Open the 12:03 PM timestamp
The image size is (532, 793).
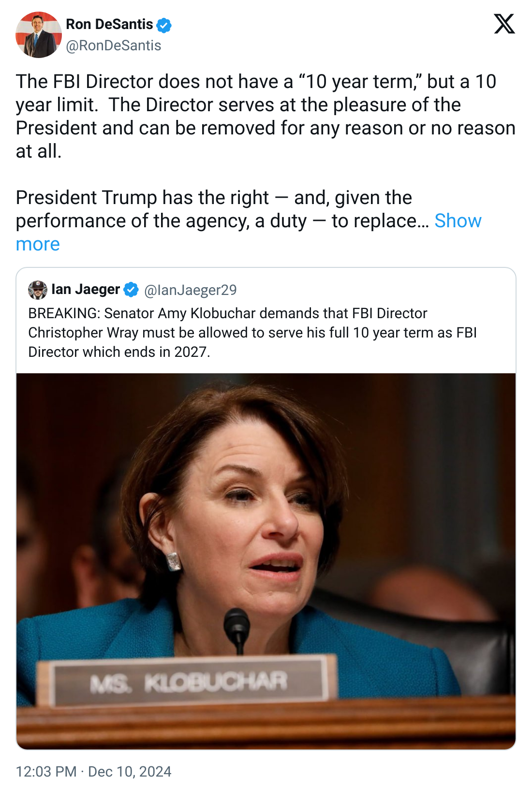(46, 771)
